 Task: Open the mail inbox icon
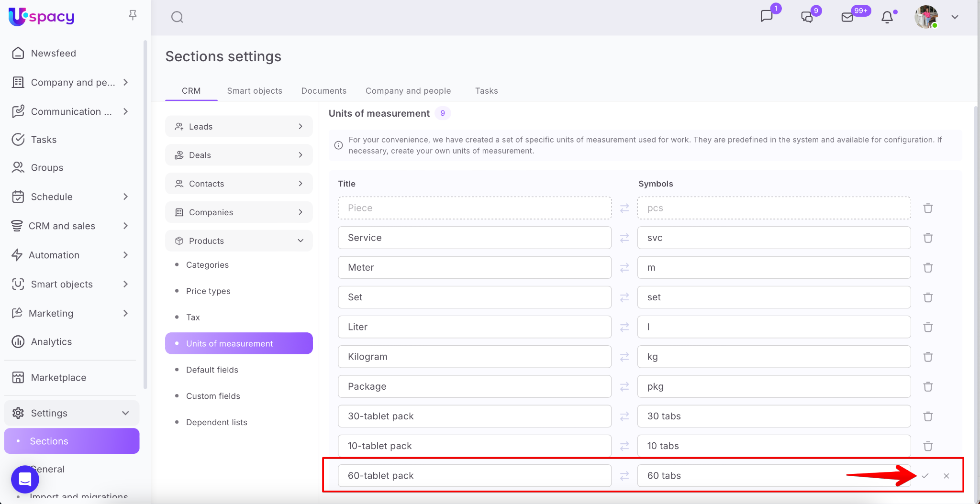(847, 17)
